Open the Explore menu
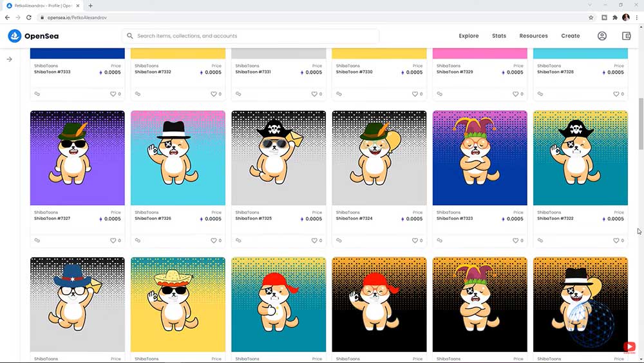The image size is (644, 363). (468, 36)
